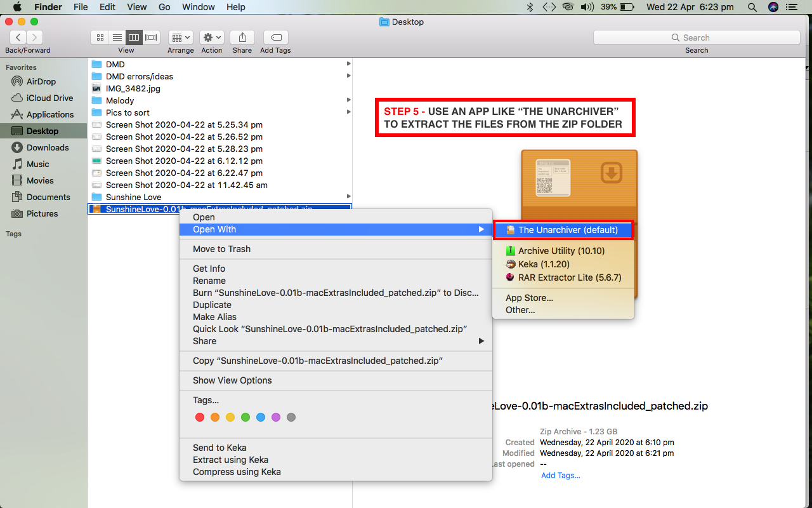The width and height of the screenshot is (812, 508).
Task: Select the purple tag color dot
Action: pos(276,417)
